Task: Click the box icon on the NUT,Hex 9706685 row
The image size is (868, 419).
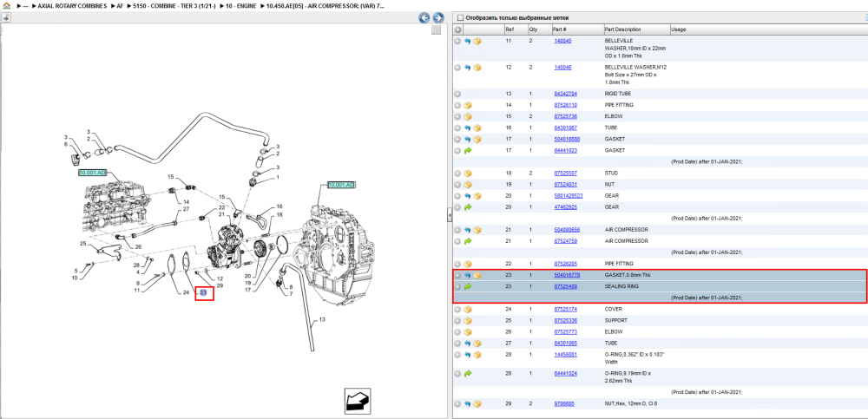Action: pos(477,404)
